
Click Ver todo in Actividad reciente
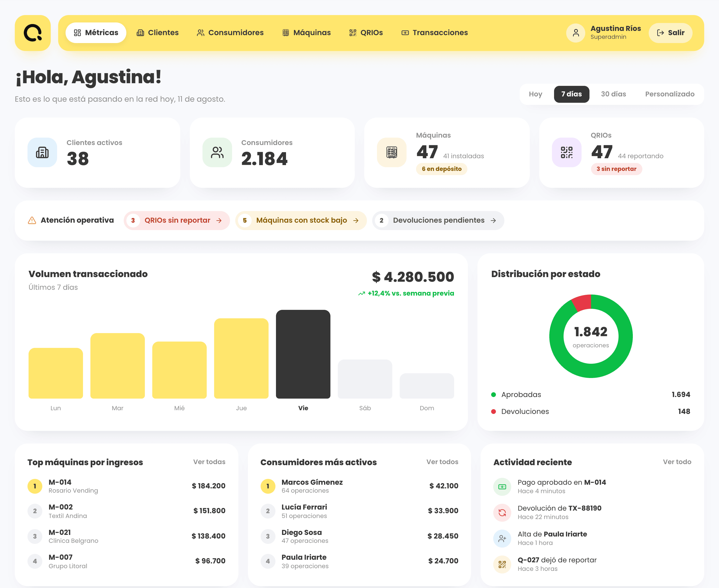tap(677, 462)
